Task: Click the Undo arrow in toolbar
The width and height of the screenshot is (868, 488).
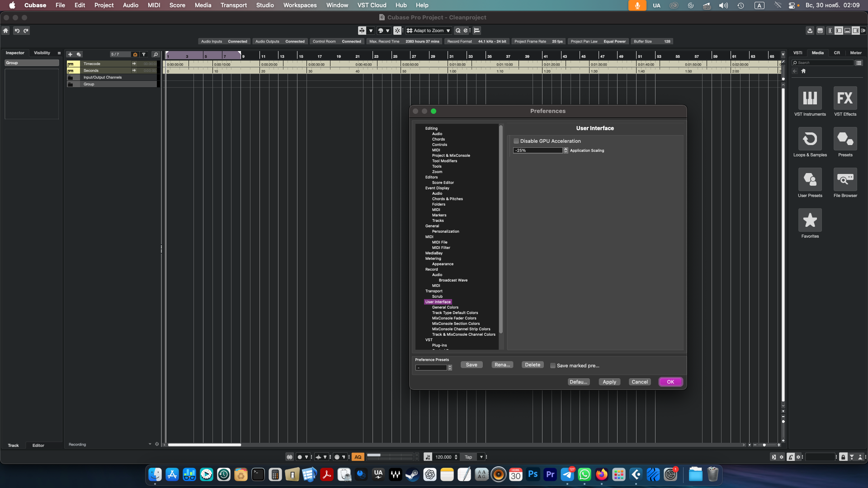Action: 17,31
